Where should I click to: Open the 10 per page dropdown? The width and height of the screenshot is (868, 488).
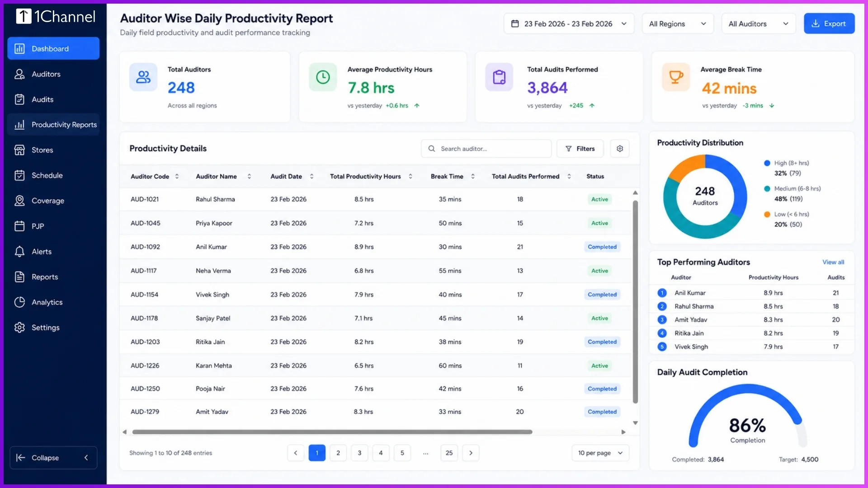[600, 453]
